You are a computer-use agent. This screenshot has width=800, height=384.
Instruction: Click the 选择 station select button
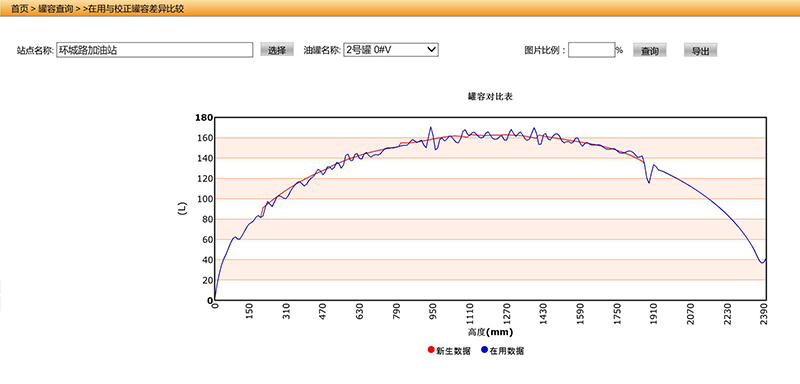(x=277, y=50)
